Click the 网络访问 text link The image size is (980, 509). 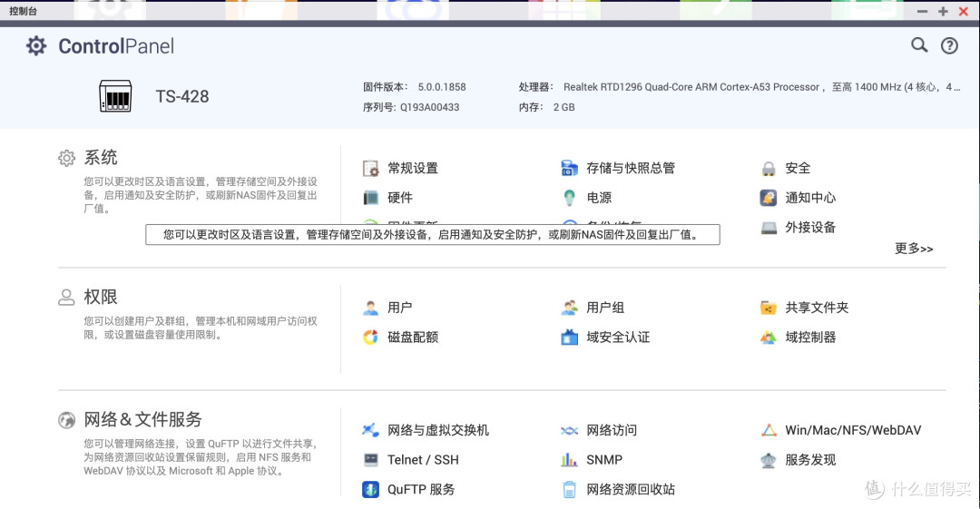tap(612, 430)
